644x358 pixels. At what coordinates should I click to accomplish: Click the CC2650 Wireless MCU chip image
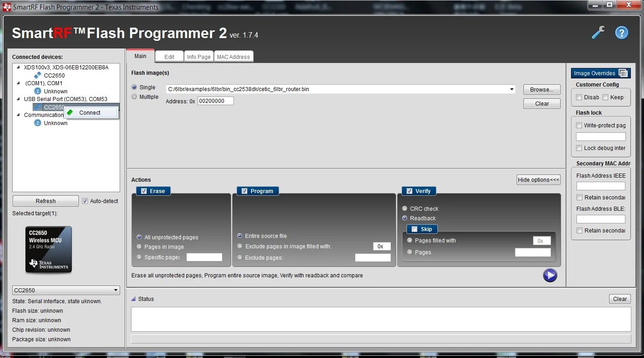(x=48, y=249)
